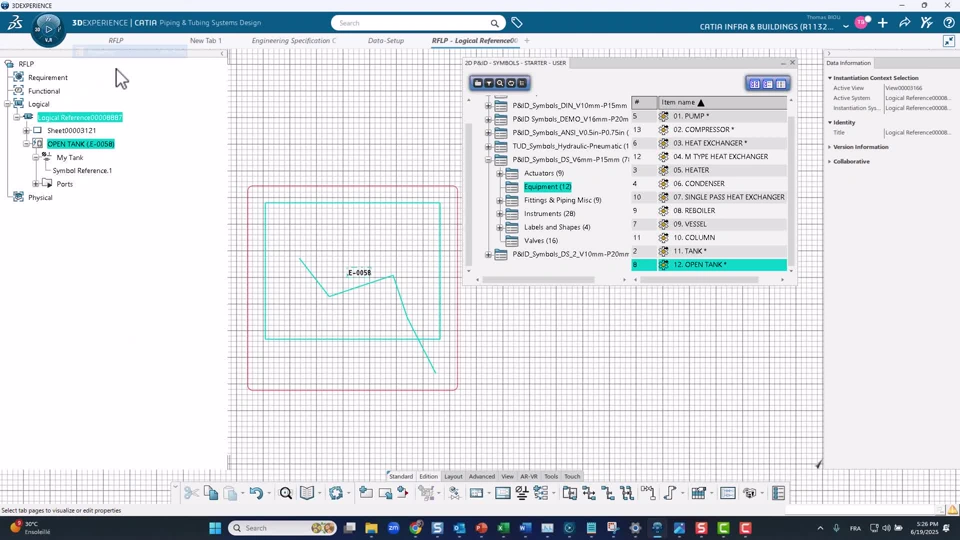Click the Undo arrow icon
This screenshot has width=960, height=540.
pyautogui.click(x=256, y=493)
